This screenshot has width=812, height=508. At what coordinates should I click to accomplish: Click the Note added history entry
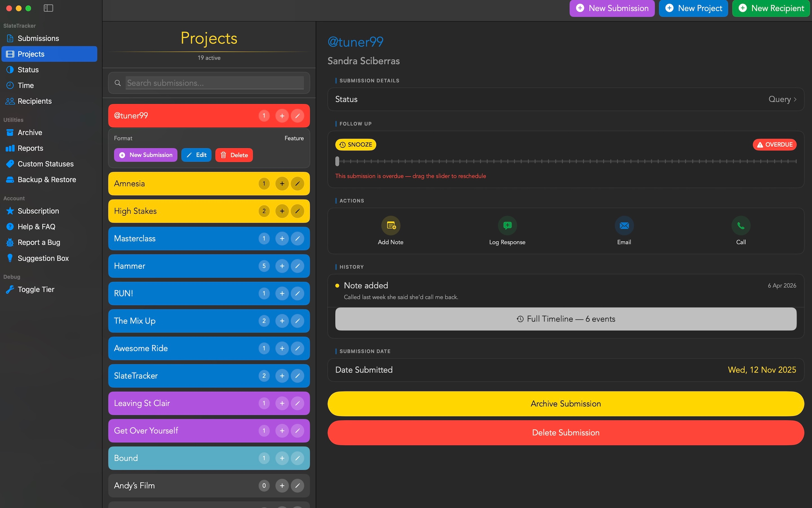pyautogui.click(x=566, y=291)
